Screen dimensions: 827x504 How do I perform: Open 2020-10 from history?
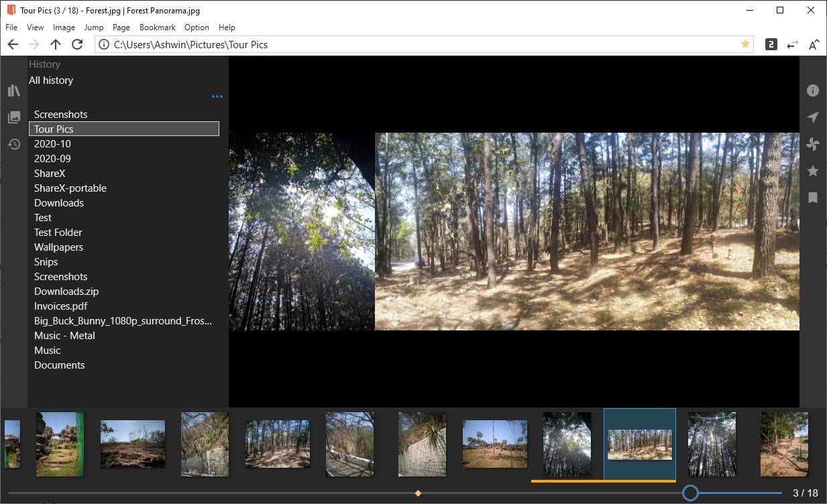[x=124, y=144]
